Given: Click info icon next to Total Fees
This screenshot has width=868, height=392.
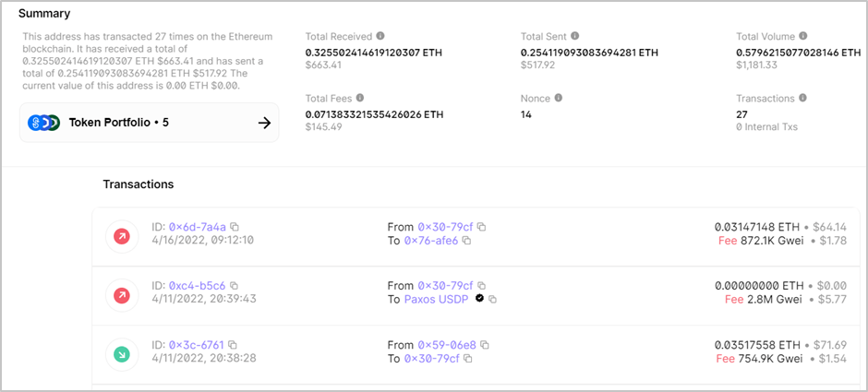Looking at the screenshot, I should point(360,98).
